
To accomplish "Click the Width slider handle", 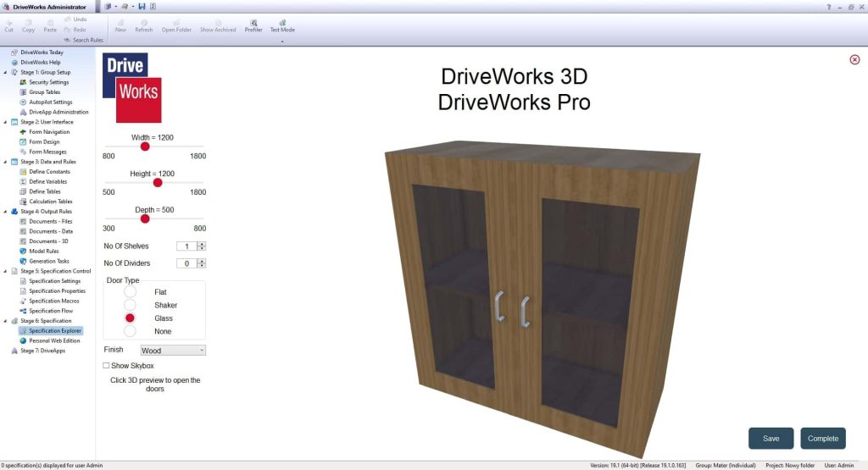I will tap(145, 147).
